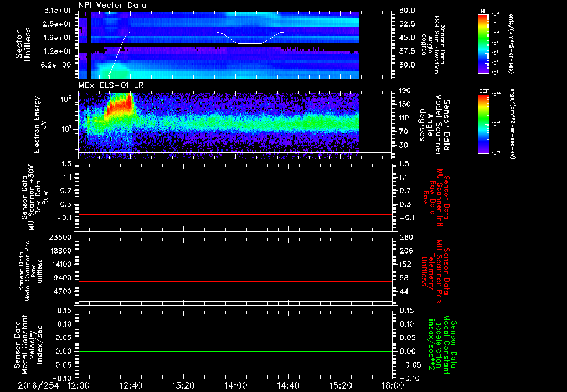Click the green "Model Constant acceleration" label
The height and width of the screenshot is (392, 567).
(x=442, y=345)
